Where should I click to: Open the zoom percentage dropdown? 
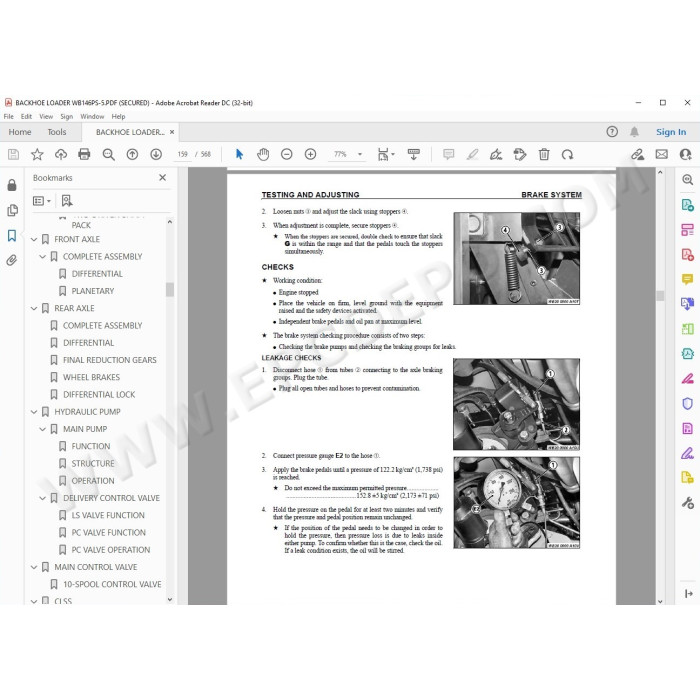pos(360,154)
